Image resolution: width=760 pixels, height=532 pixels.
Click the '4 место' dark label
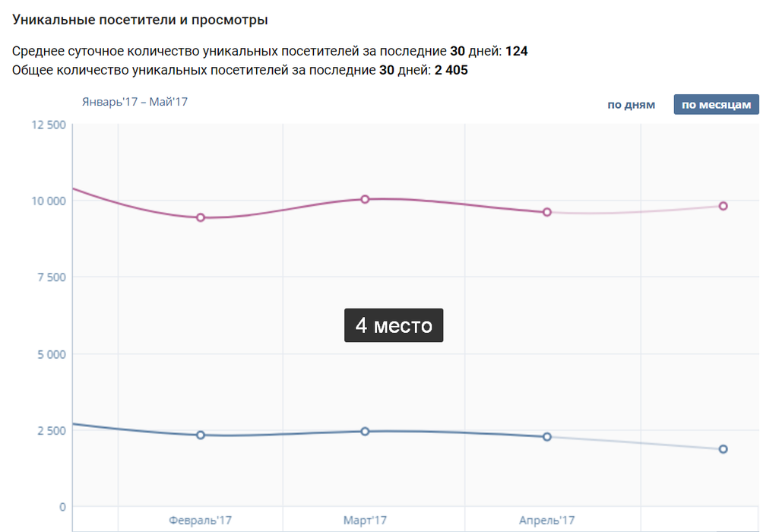pyautogui.click(x=394, y=325)
